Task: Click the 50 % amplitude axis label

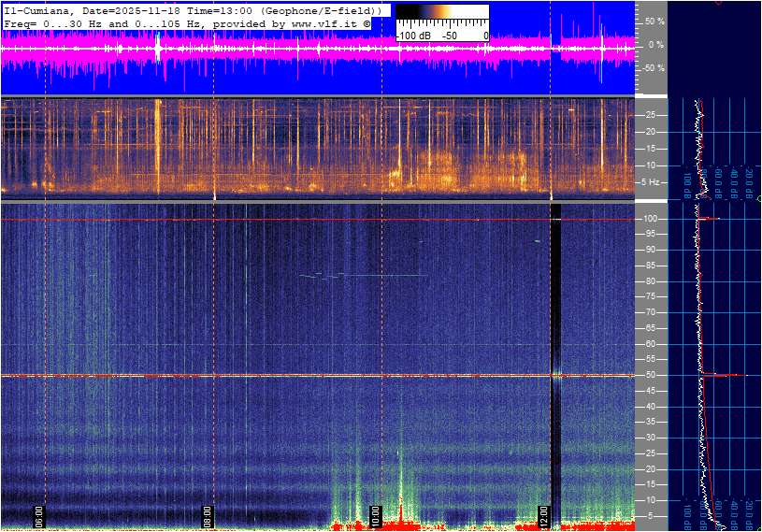Action: pos(654,21)
